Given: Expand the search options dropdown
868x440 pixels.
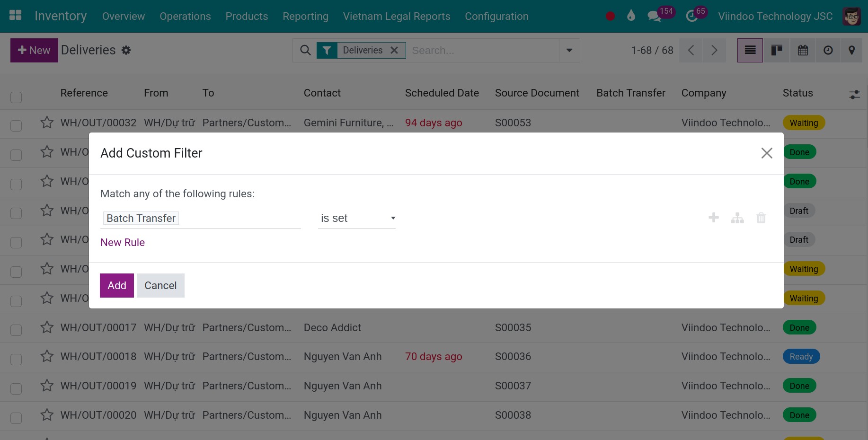Looking at the screenshot, I should point(569,50).
